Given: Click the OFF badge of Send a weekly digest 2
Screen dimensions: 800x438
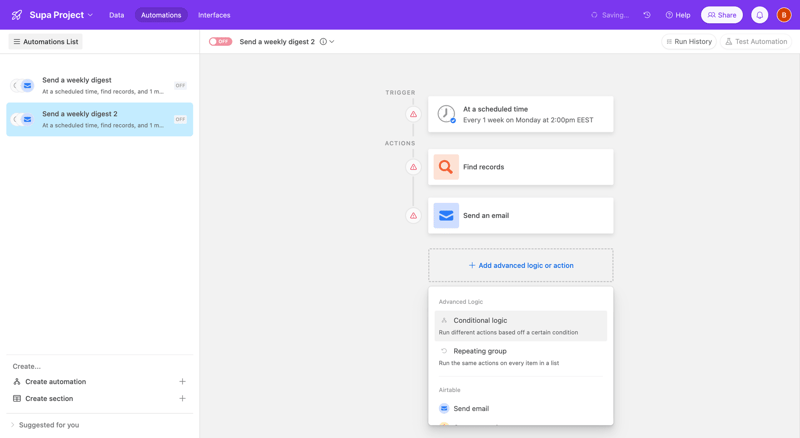Looking at the screenshot, I should pos(180,119).
